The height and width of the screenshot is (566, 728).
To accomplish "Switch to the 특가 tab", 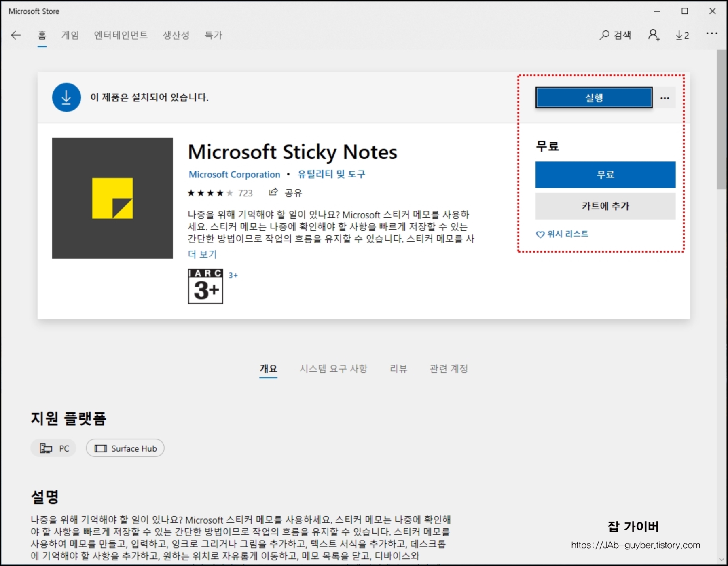I will 213,35.
